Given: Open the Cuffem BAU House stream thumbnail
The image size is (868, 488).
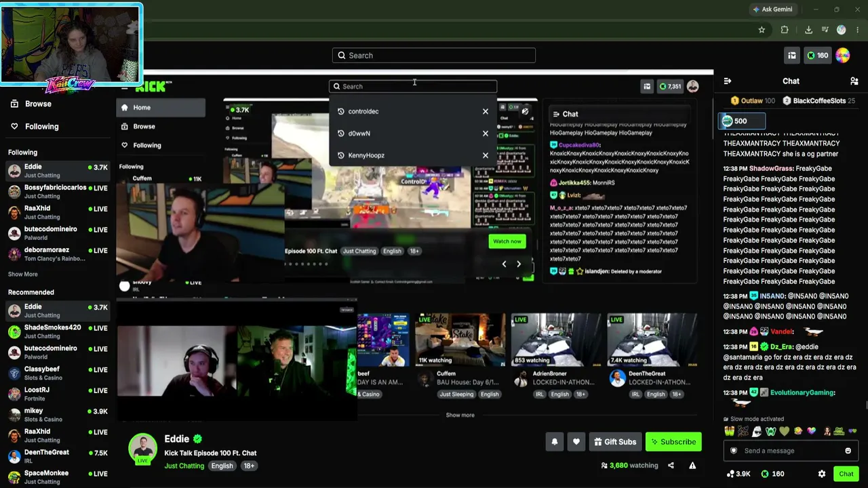Looking at the screenshot, I should [x=460, y=340].
